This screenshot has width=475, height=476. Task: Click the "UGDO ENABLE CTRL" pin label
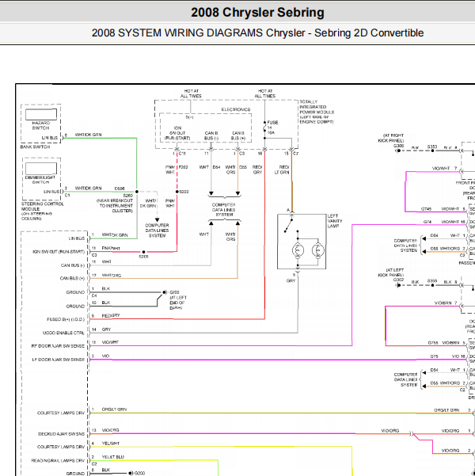(64, 333)
